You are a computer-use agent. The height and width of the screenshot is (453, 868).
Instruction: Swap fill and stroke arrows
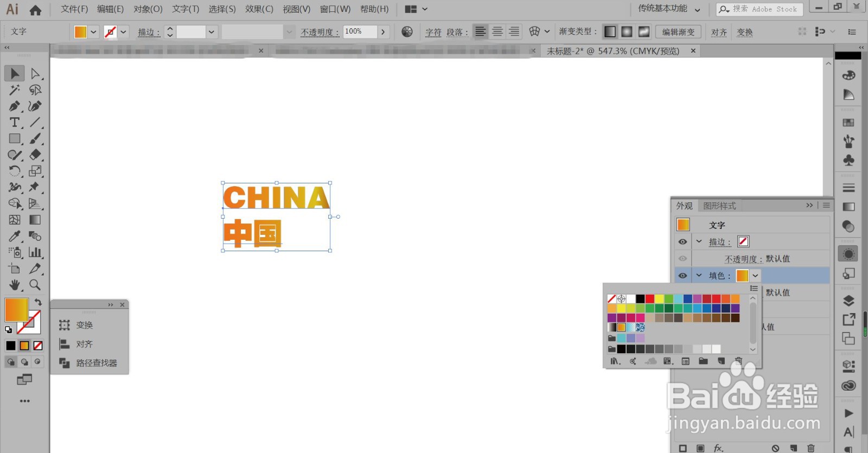(x=38, y=302)
